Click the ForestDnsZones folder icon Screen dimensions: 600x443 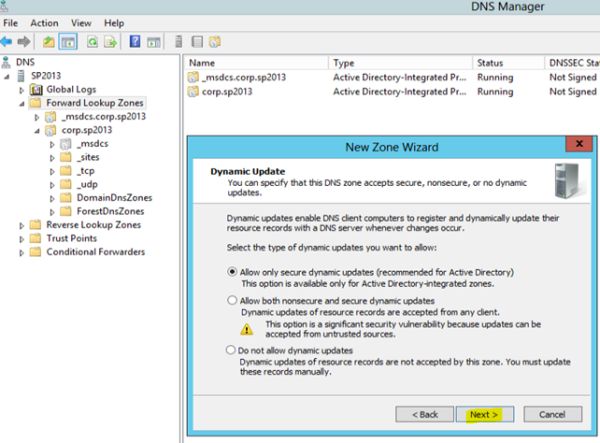(66, 211)
